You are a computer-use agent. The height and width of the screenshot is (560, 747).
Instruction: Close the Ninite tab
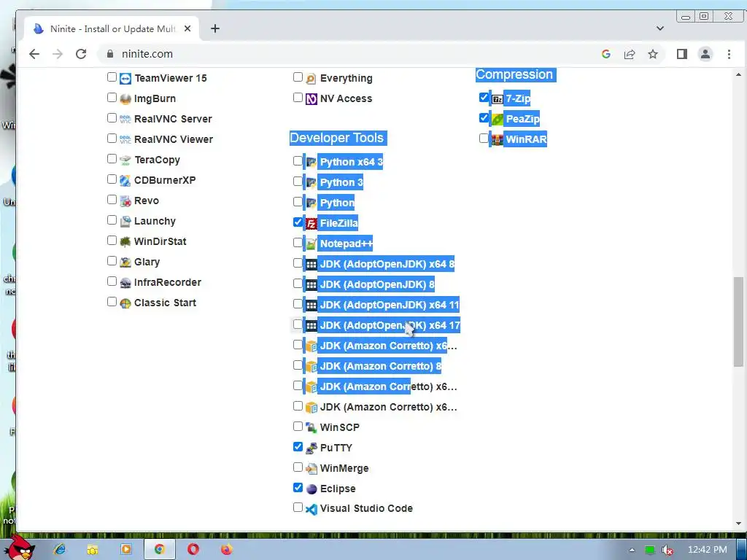click(x=187, y=28)
